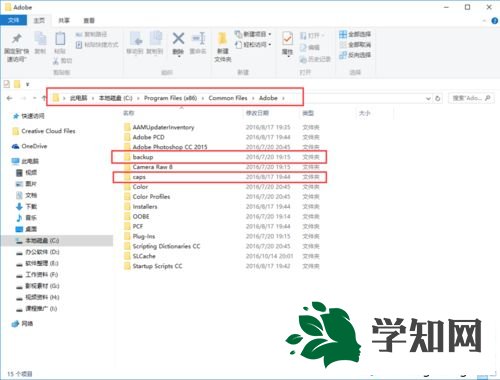Screen dimensions: 500x380
Task: Click chevron after Common Files in breadcrumb
Action: click(253, 98)
